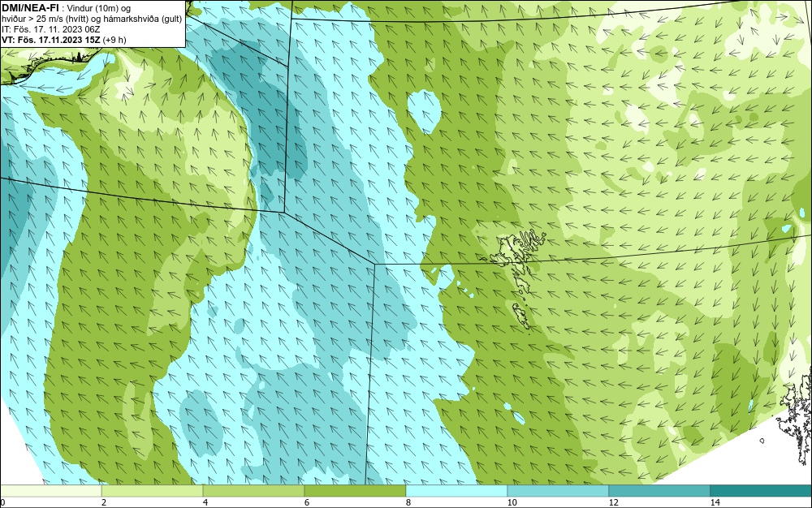
Task: Click the legend label 14
Action: (715, 502)
